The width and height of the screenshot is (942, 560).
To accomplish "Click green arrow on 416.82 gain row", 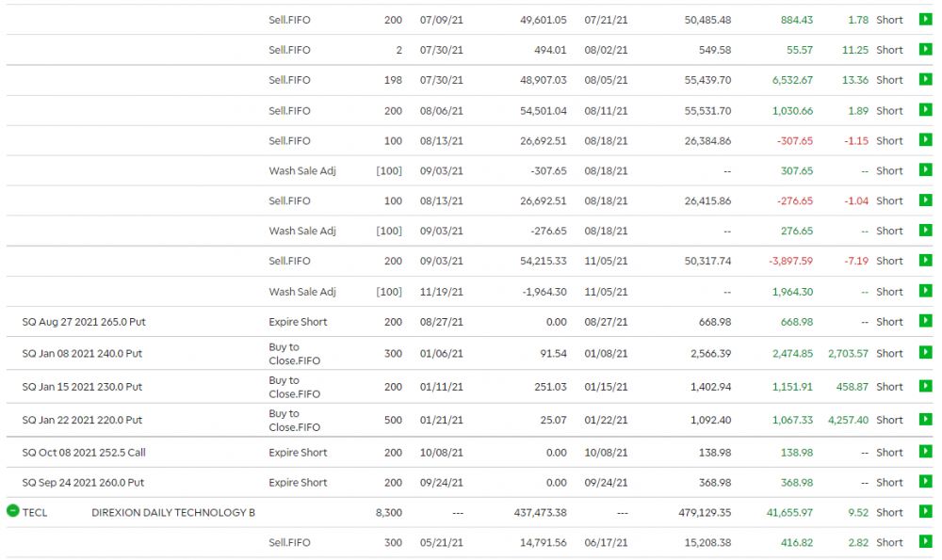I will point(924,543).
